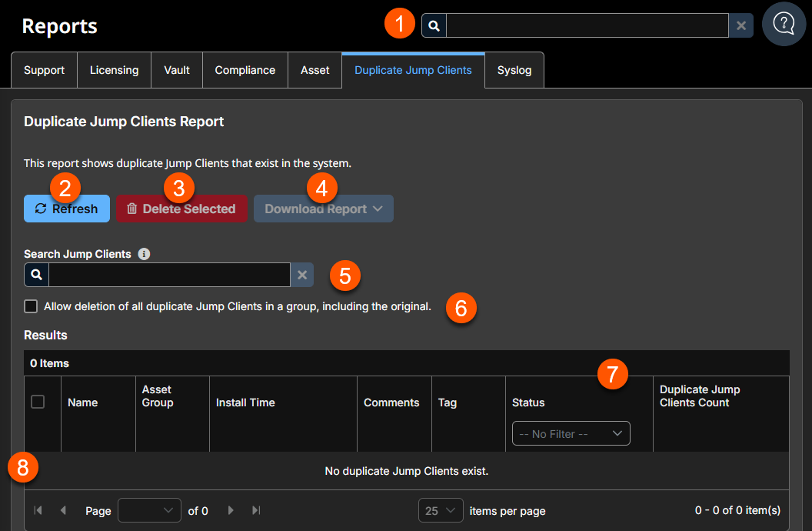The image size is (812, 531).
Task: Click the Search Jump Clients info icon
Action: click(144, 254)
